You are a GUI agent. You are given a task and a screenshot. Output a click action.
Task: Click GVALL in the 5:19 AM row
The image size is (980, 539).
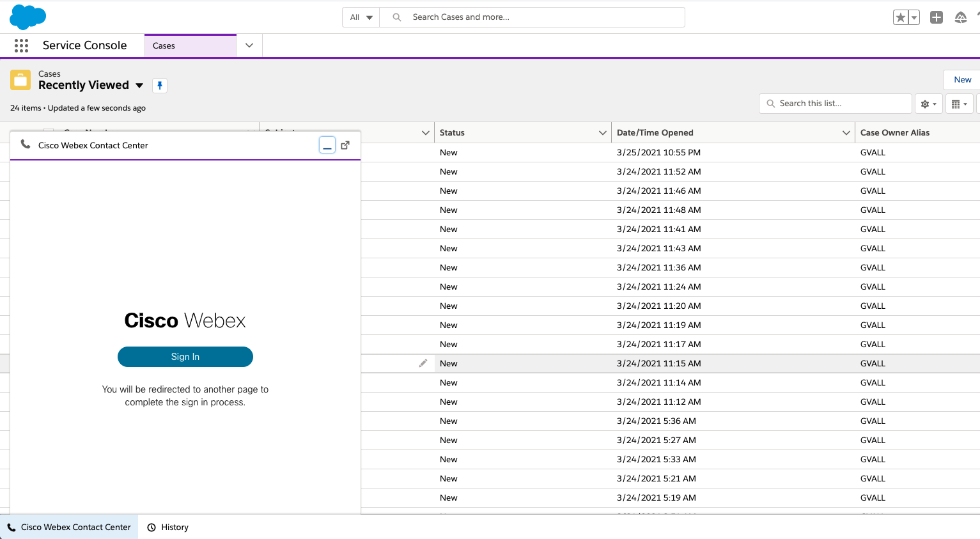873,498
